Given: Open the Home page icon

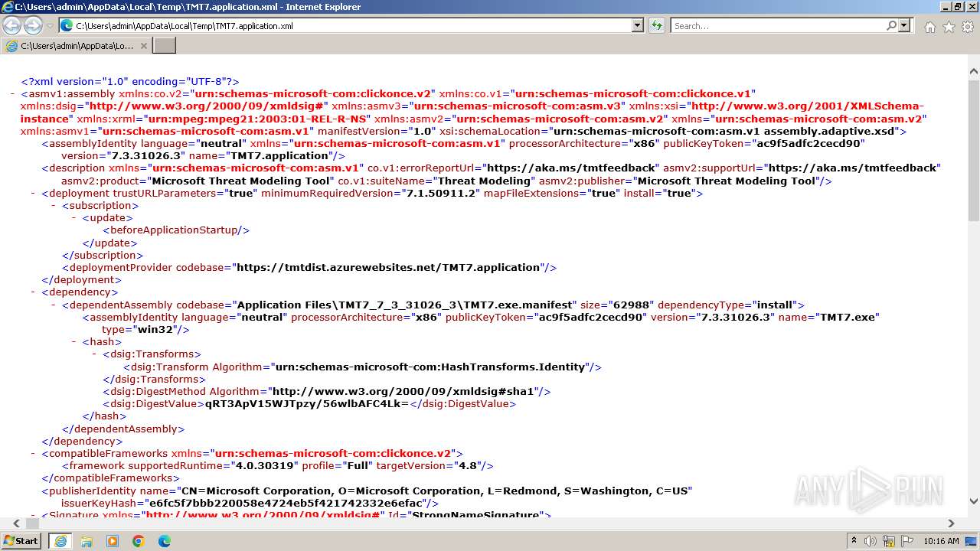Looking at the screenshot, I should click(929, 27).
